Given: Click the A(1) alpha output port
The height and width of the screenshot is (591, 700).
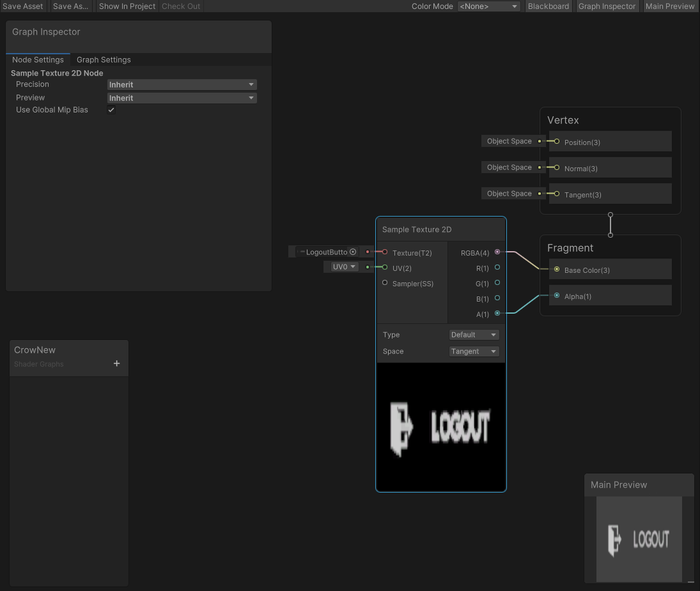Looking at the screenshot, I should 497,314.
